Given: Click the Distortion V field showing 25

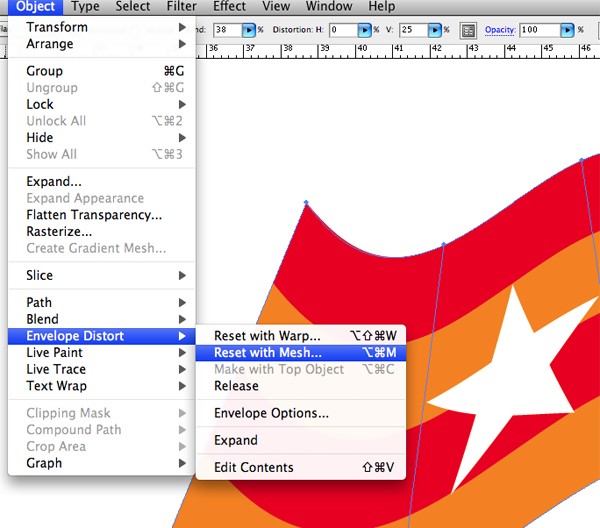Looking at the screenshot, I should tap(413, 30).
